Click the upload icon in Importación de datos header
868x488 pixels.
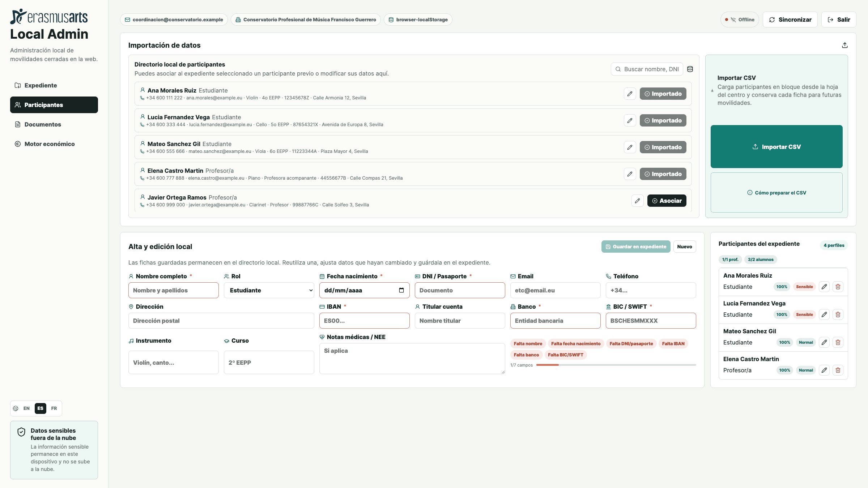(x=844, y=45)
